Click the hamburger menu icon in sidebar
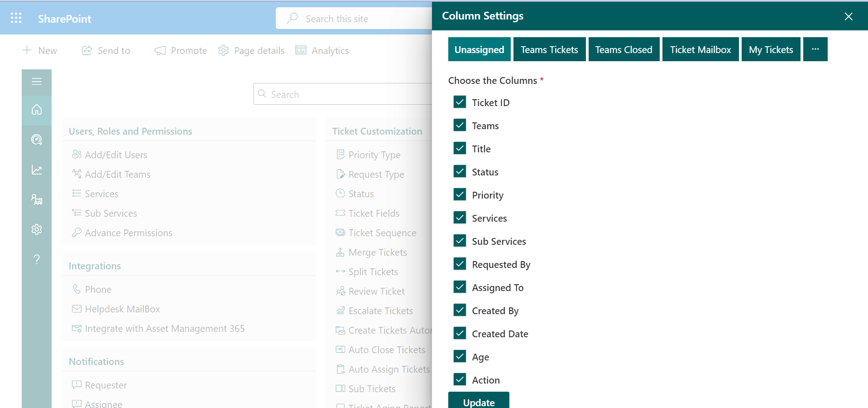Viewport: 868px width, 408px height. 37,82
